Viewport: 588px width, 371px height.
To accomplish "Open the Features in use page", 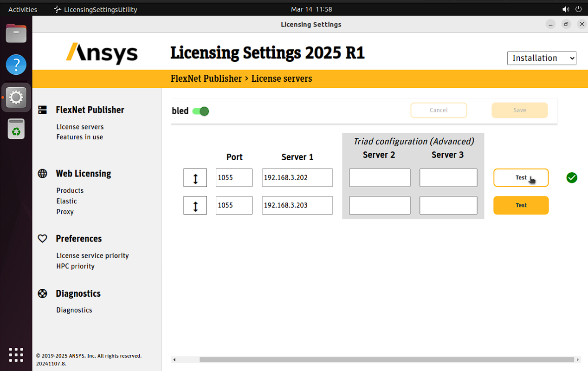I will 80,137.
